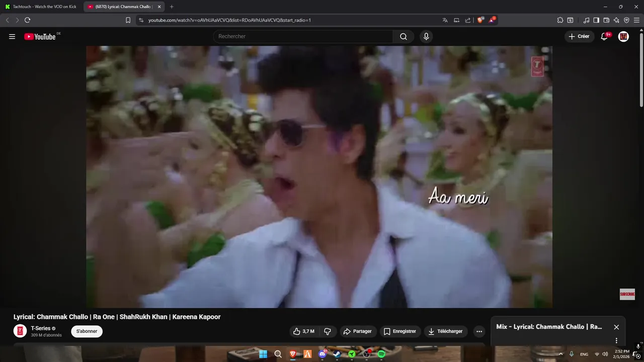Viewport: 644px width, 362px height.
Task: Open the account avatar menu
Action: tap(623, 36)
